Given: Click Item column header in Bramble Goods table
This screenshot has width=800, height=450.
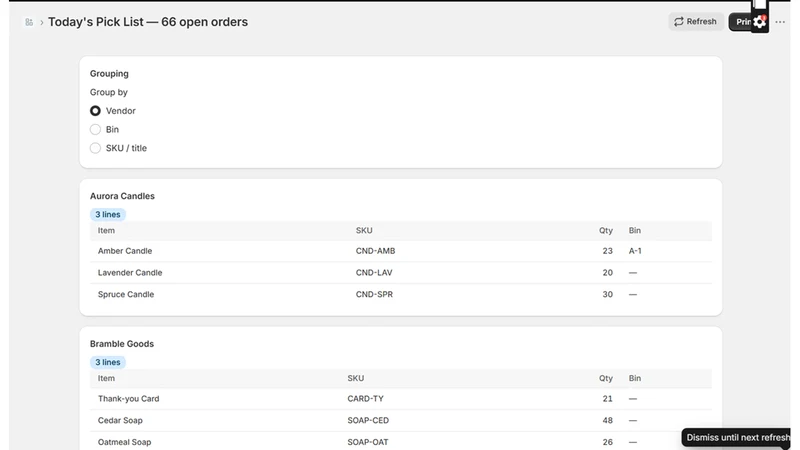Looking at the screenshot, I should tap(106, 378).
